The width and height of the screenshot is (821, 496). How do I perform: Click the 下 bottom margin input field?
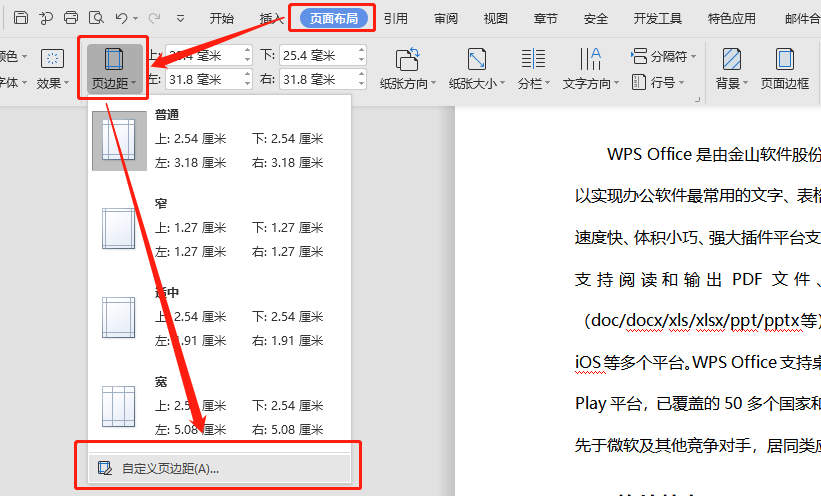315,53
